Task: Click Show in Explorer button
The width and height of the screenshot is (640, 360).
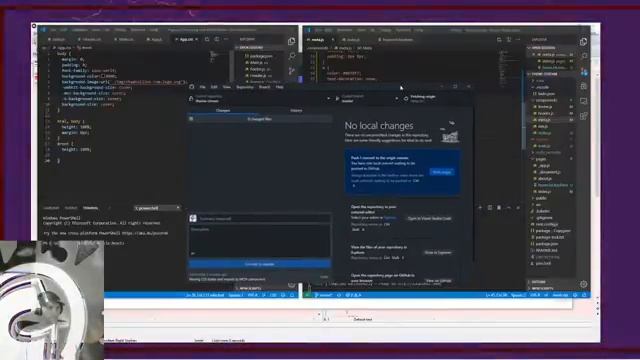Action: 438,252
